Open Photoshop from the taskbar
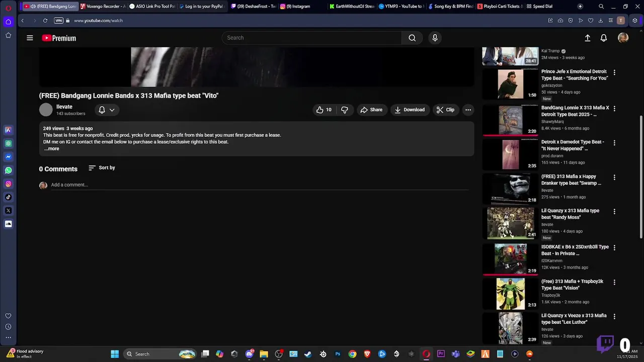644x362 pixels. pyautogui.click(x=338, y=354)
